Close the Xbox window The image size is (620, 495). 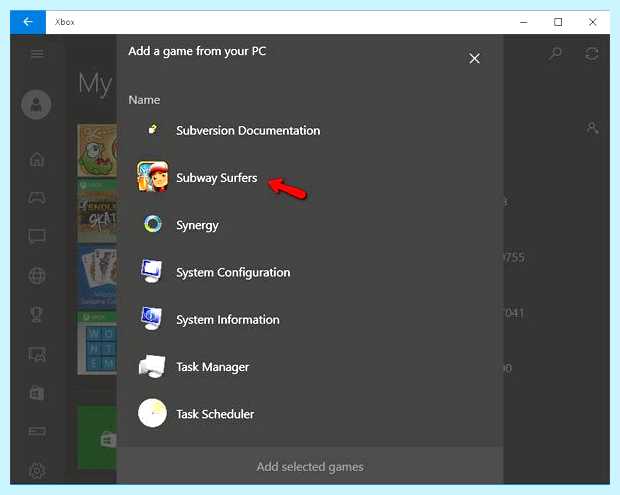coord(592,22)
